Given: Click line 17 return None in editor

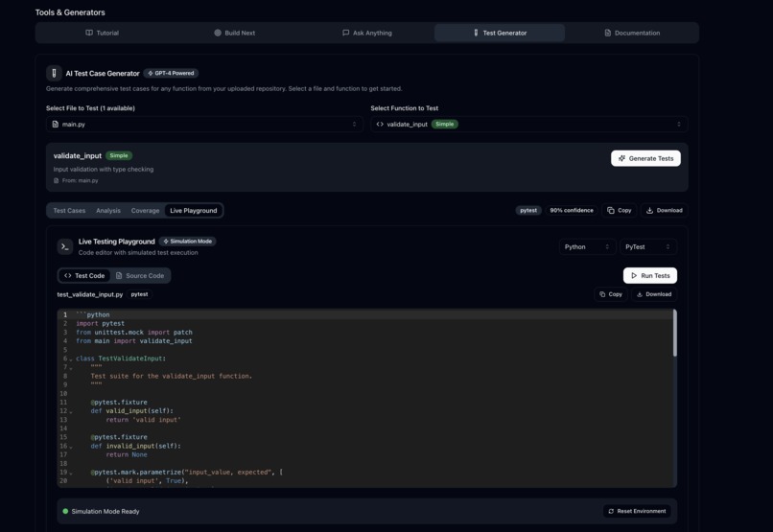Looking at the screenshot, I should click(127, 454).
